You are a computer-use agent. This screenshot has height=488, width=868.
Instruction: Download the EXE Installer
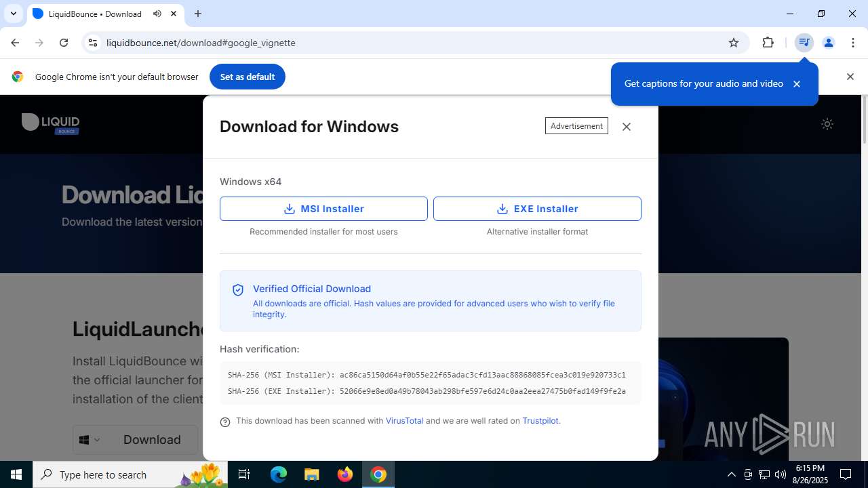[537, 209]
